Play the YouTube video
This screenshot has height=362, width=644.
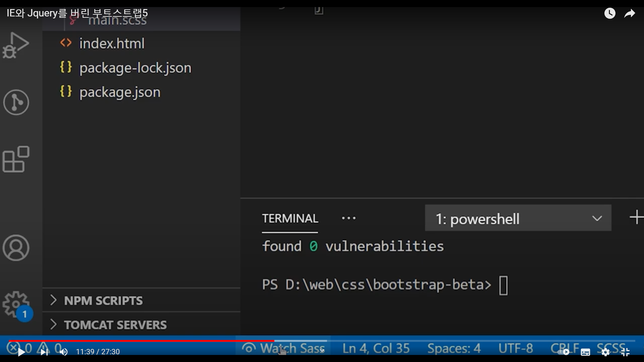(x=21, y=352)
